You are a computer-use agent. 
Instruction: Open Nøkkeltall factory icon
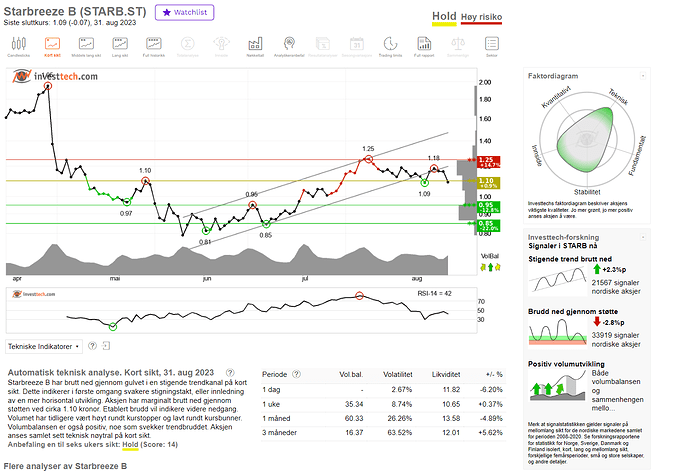pos(255,47)
